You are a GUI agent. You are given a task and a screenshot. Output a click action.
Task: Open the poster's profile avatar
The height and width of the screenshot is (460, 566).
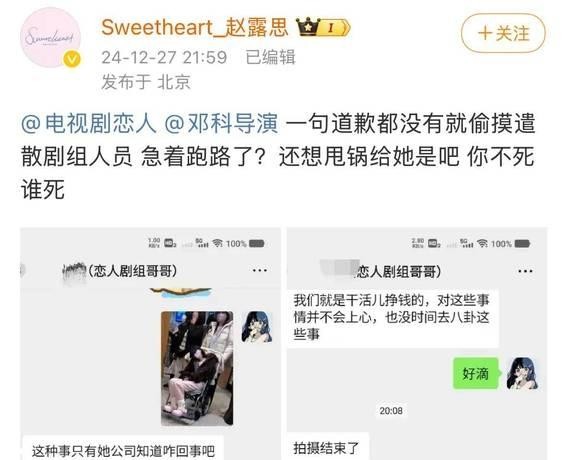[51, 37]
